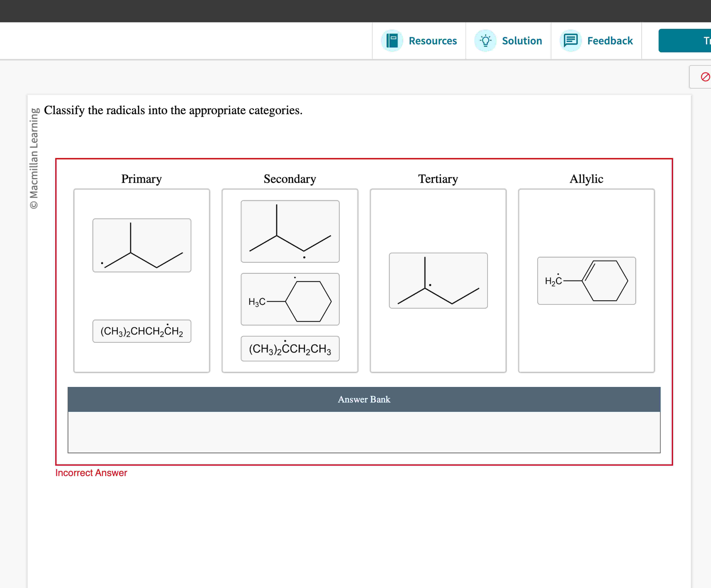Click the Incorrect Answer label
The width and height of the screenshot is (711, 588).
coord(91,473)
